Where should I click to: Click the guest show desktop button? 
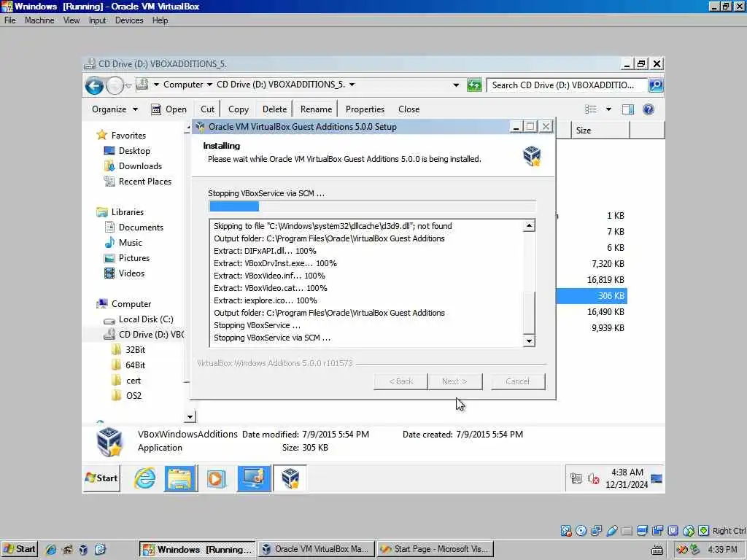(657, 478)
